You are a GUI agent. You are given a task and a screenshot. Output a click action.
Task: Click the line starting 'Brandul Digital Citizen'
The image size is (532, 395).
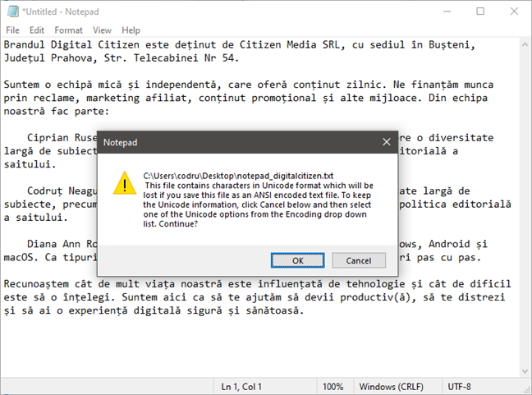240,45
